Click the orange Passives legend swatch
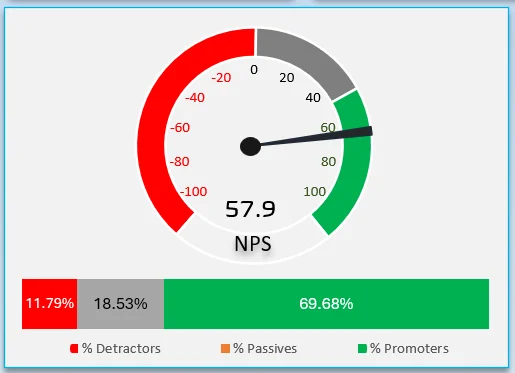This screenshot has width=515, height=373. pos(225,349)
